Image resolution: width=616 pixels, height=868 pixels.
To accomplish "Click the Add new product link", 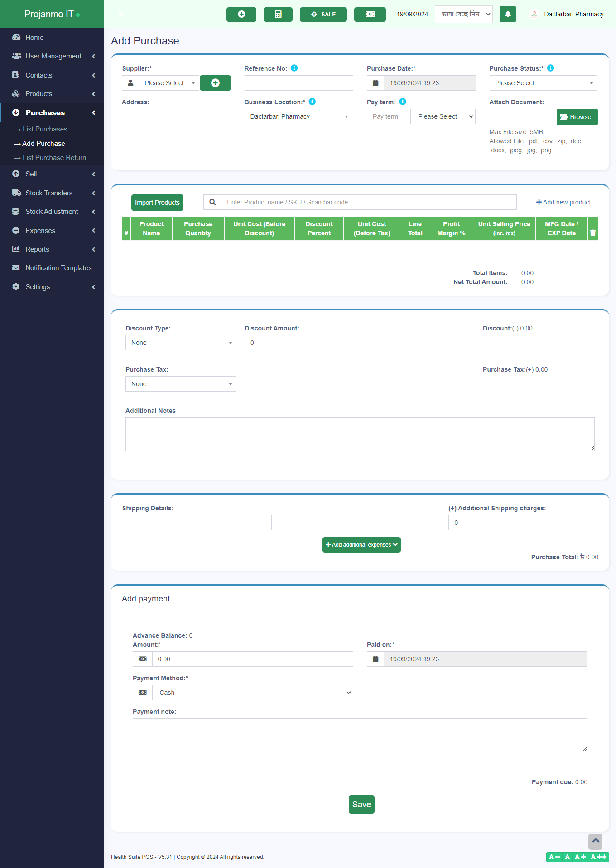I will pyautogui.click(x=563, y=202).
